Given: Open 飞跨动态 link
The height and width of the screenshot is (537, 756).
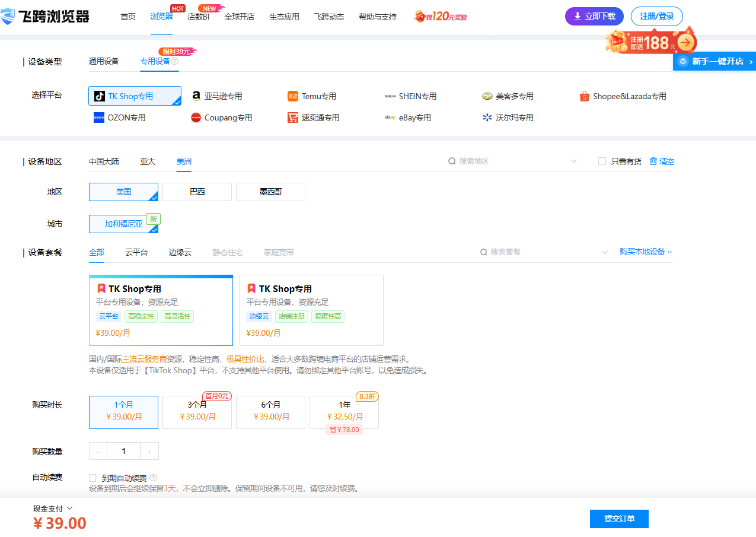Looking at the screenshot, I should point(329,17).
